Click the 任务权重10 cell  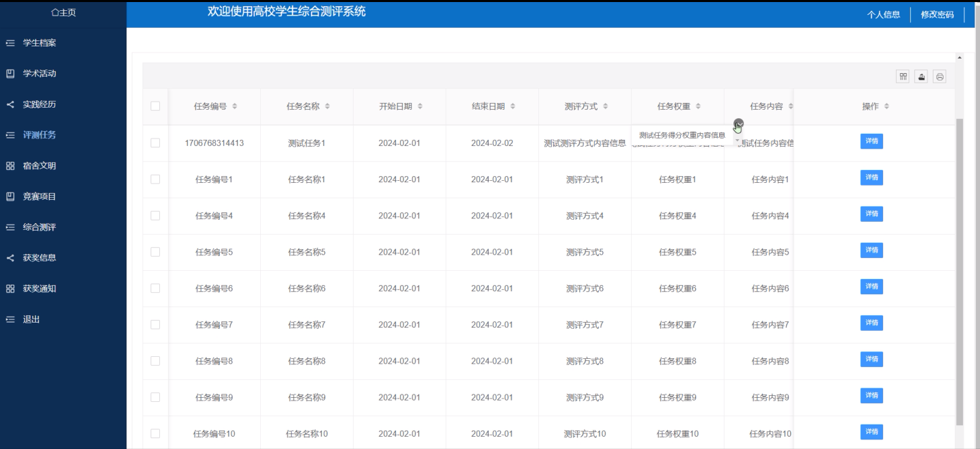(677, 434)
